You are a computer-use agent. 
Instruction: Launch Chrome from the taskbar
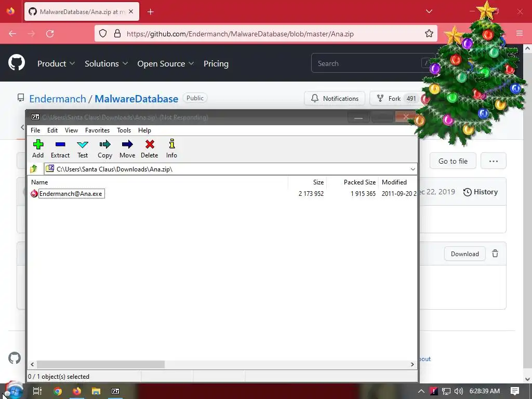point(58,391)
